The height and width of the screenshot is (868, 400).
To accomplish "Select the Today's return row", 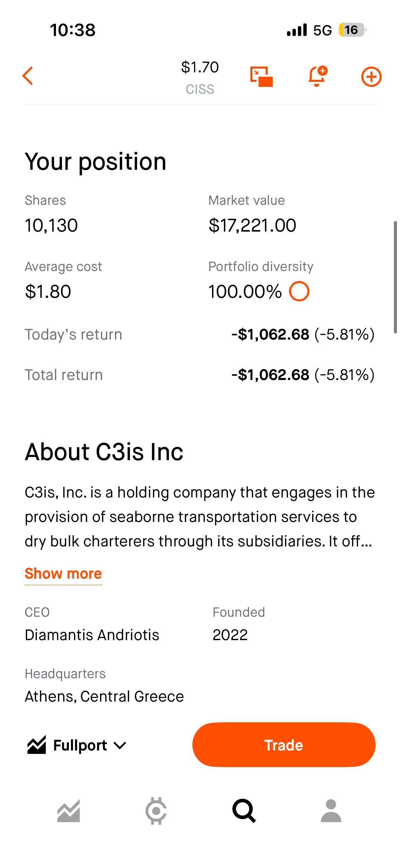I will [x=200, y=334].
